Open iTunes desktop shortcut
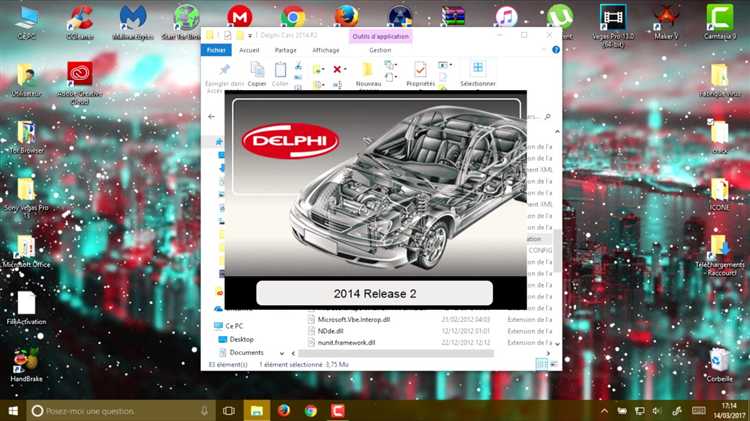 point(506,17)
